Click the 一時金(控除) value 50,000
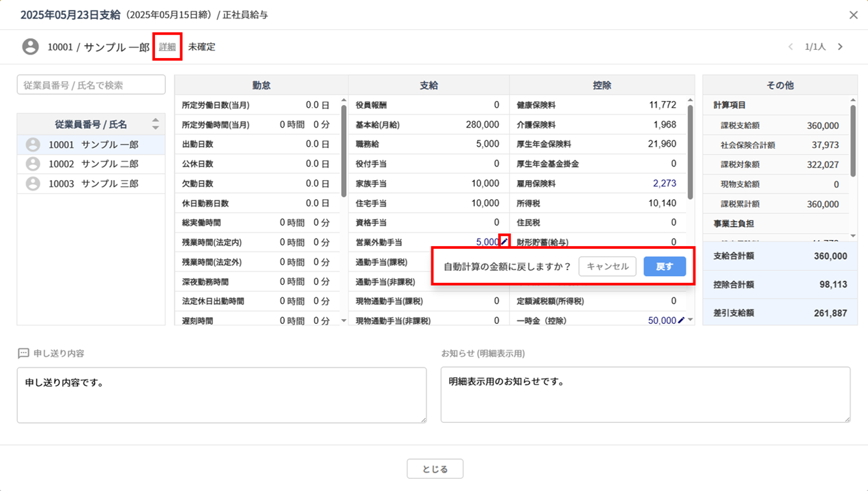This screenshot has width=868, height=491. (x=662, y=321)
